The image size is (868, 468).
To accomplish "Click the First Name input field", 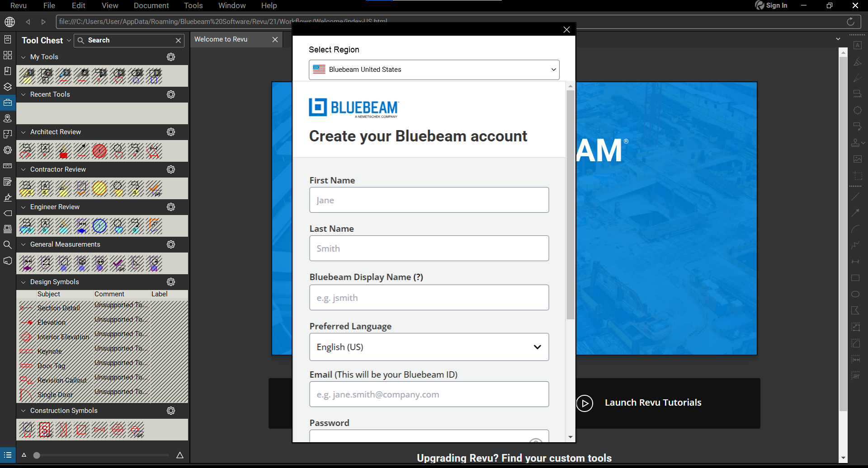I will pyautogui.click(x=429, y=200).
